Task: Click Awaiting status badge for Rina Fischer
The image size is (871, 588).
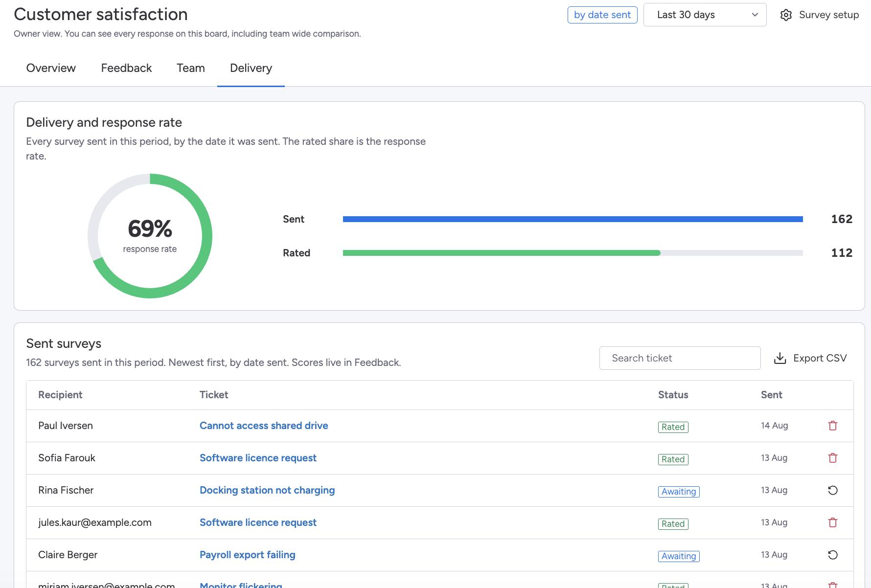Action: (679, 492)
